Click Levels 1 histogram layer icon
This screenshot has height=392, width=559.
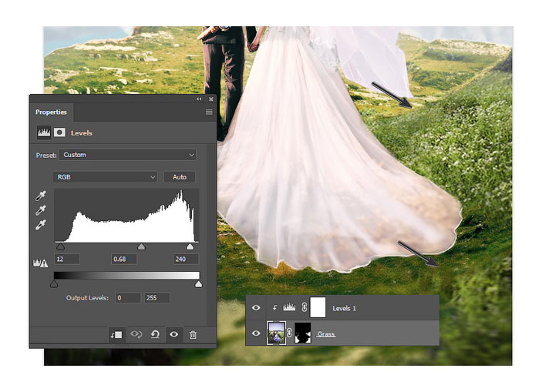[289, 307]
